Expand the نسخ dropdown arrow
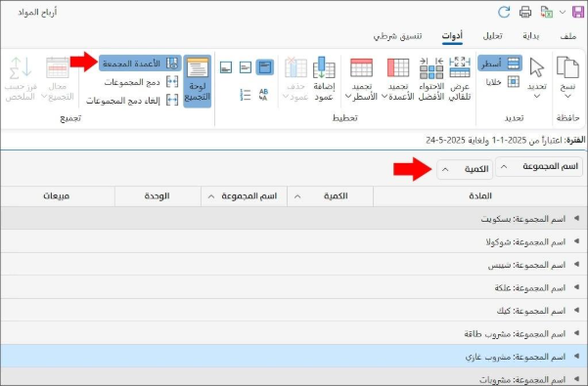Viewport: 588px width, 386px height. (567, 96)
